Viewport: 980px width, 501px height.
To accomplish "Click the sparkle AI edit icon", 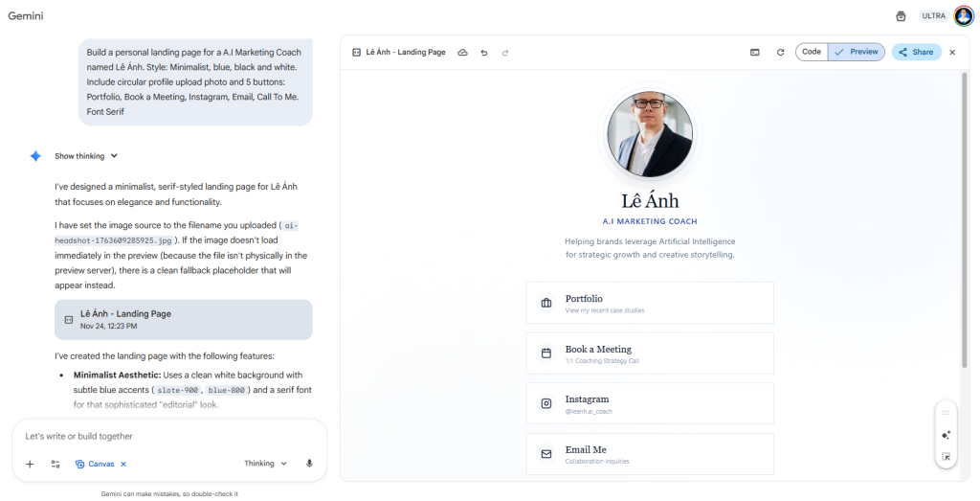I will click(x=946, y=435).
